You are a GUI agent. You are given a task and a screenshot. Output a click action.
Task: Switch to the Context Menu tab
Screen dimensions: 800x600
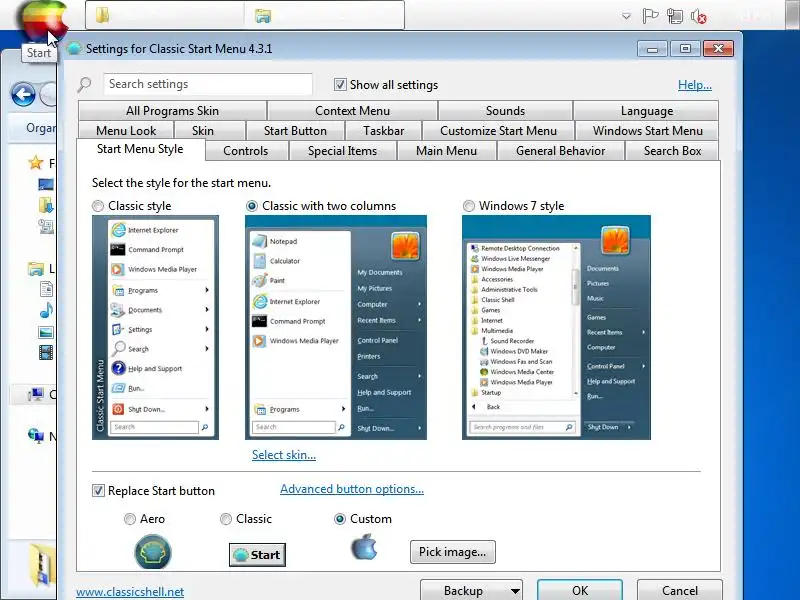coord(352,111)
